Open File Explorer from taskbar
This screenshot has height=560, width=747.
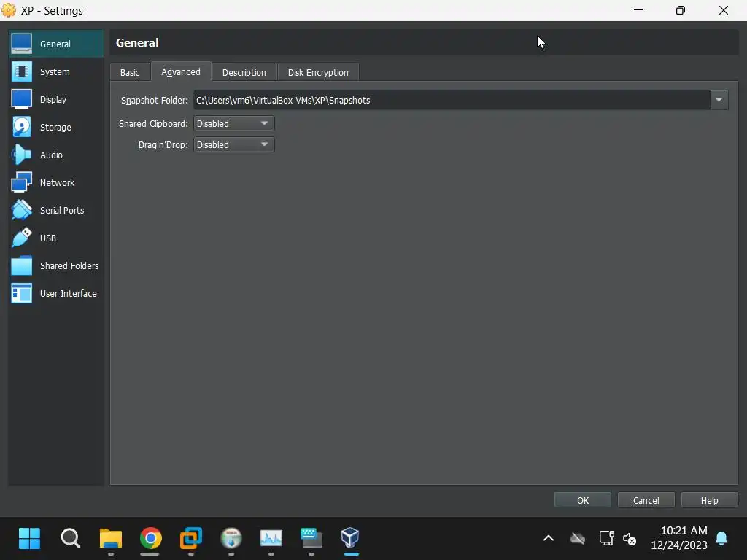click(111, 539)
